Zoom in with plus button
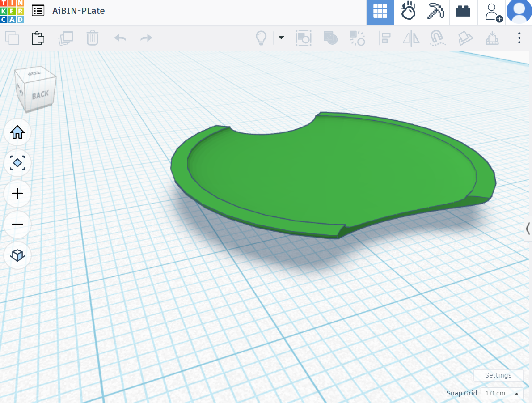The image size is (532, 403). click(17, 194)
